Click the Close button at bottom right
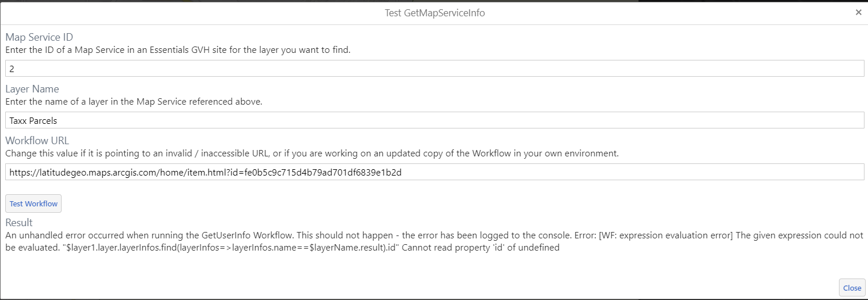This screenshot has width=868, height=300. [x=852, y=288]
